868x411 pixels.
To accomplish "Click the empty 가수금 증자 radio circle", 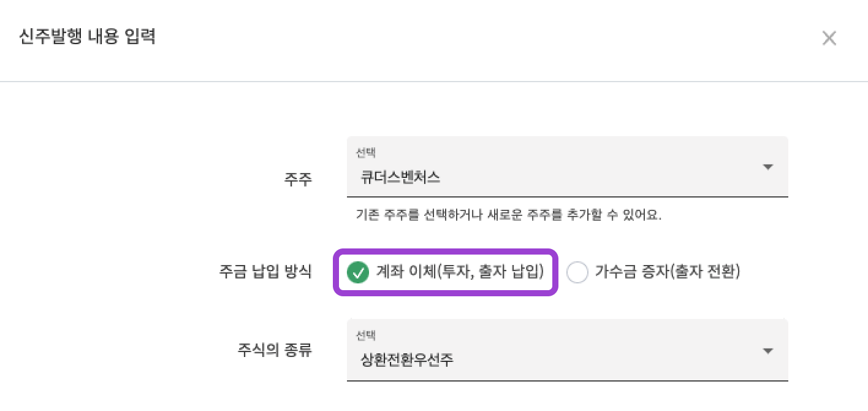I will (x=577, y=272).
